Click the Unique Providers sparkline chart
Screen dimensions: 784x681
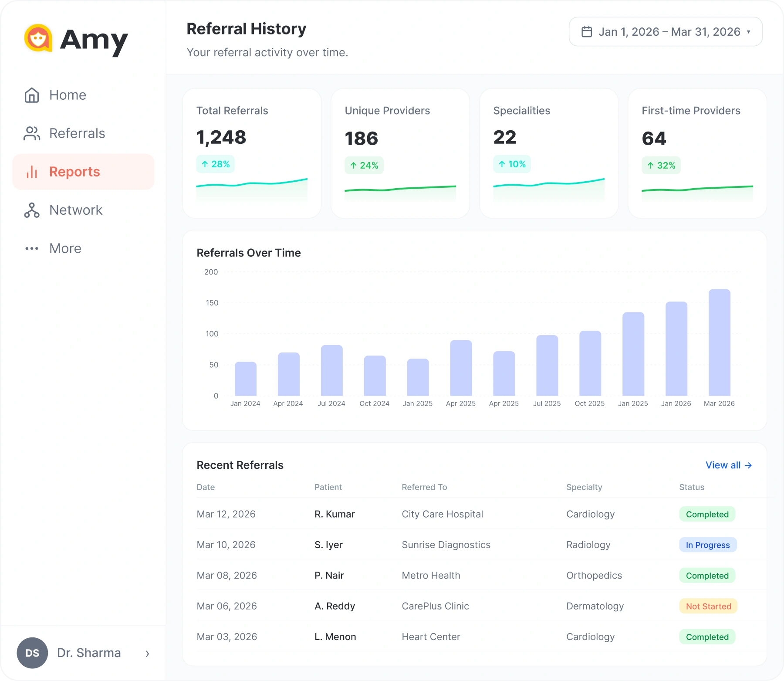[x=400, y=193]
